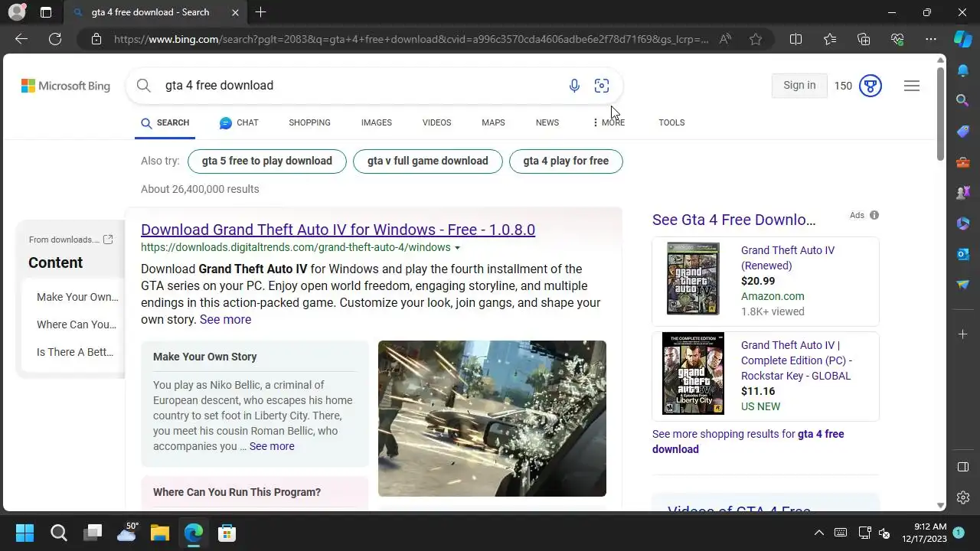Open the TOOLS search filter

pos(671,122)
